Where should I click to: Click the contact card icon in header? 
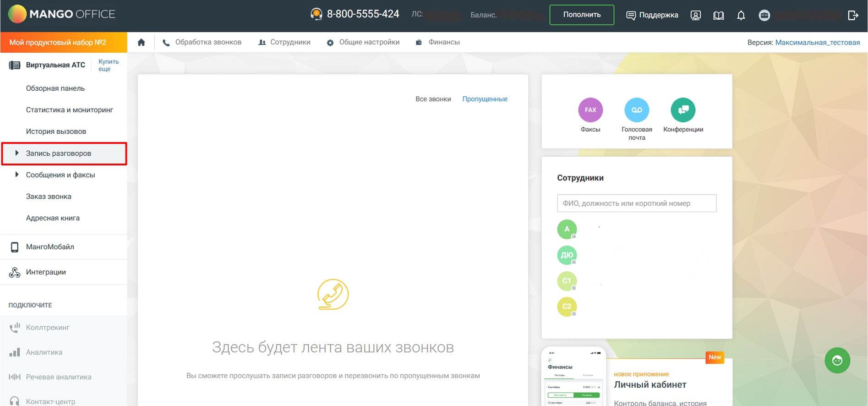695,15
